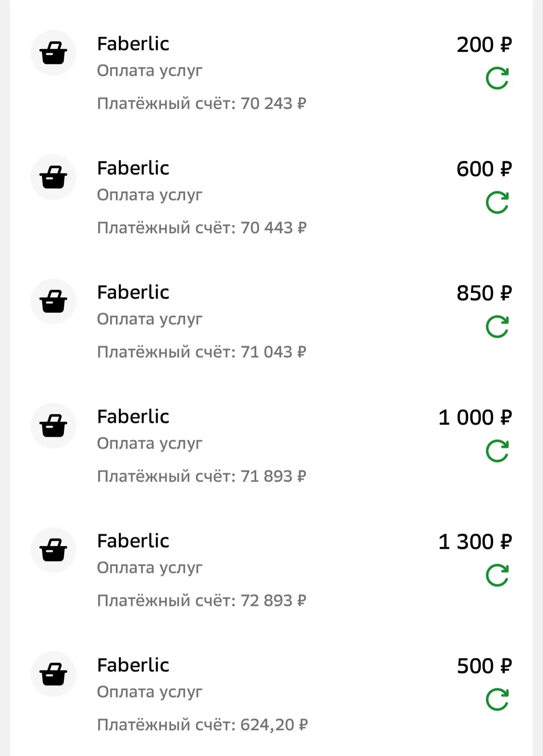Select the 850 ₽ amount label
The image size is (543, 756).
pos(484,293)
